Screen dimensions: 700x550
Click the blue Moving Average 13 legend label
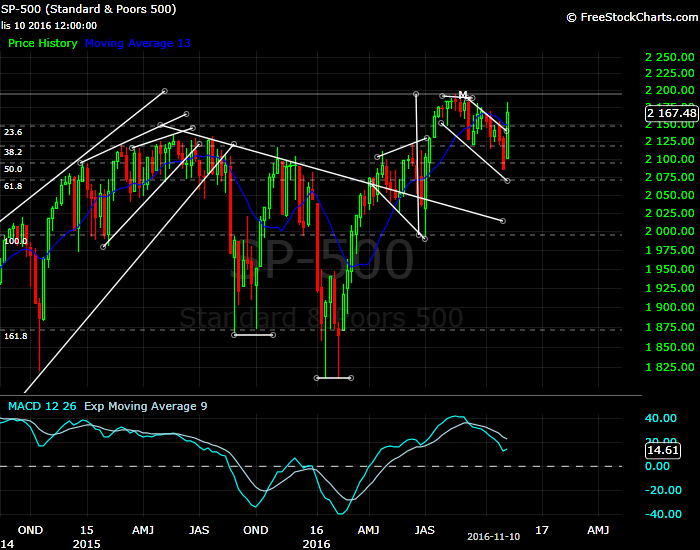coord(138,43)
